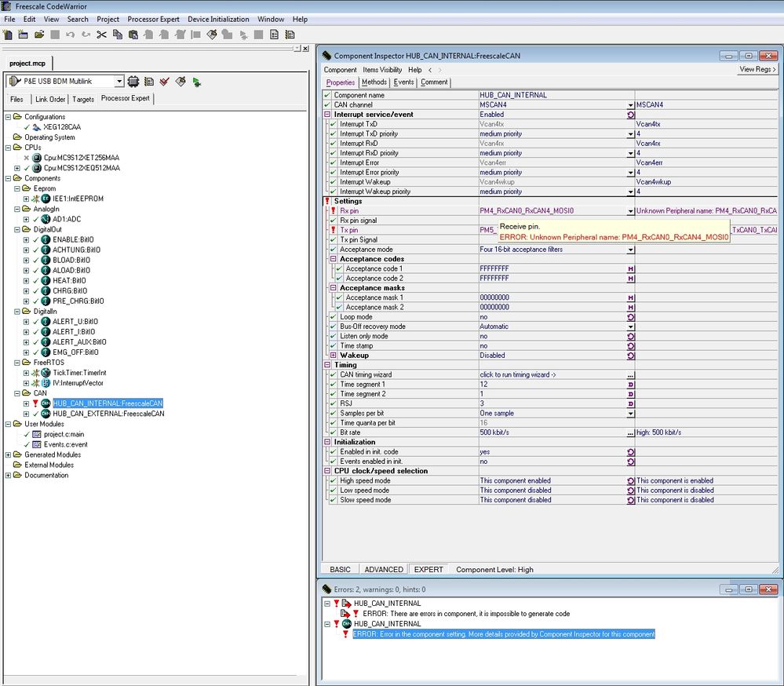The image size is (784, 686).
Task: Collapse the Timing property group
Action: (x=327, y=365)
